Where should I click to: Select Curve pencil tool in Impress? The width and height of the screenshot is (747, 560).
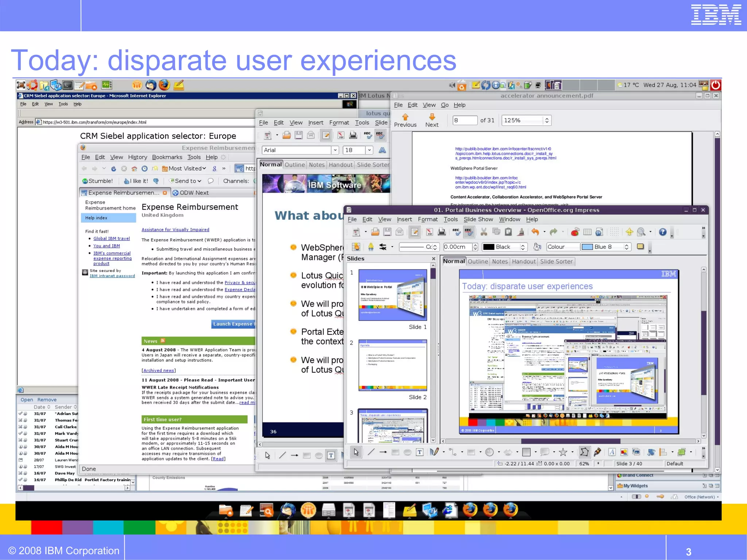[434, 452]
